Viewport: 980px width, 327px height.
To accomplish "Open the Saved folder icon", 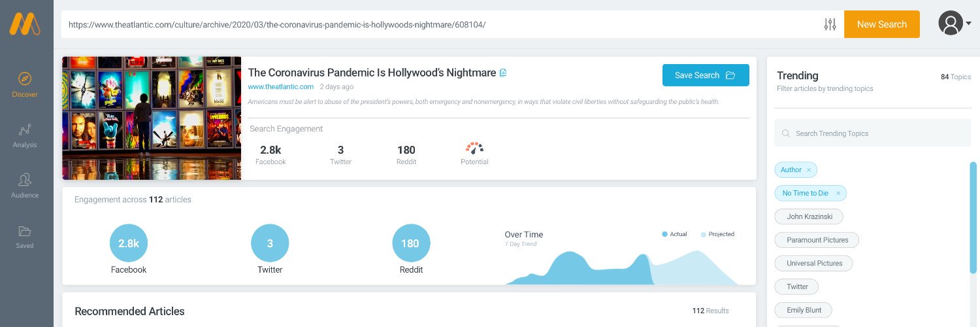I will pos(25,231).
